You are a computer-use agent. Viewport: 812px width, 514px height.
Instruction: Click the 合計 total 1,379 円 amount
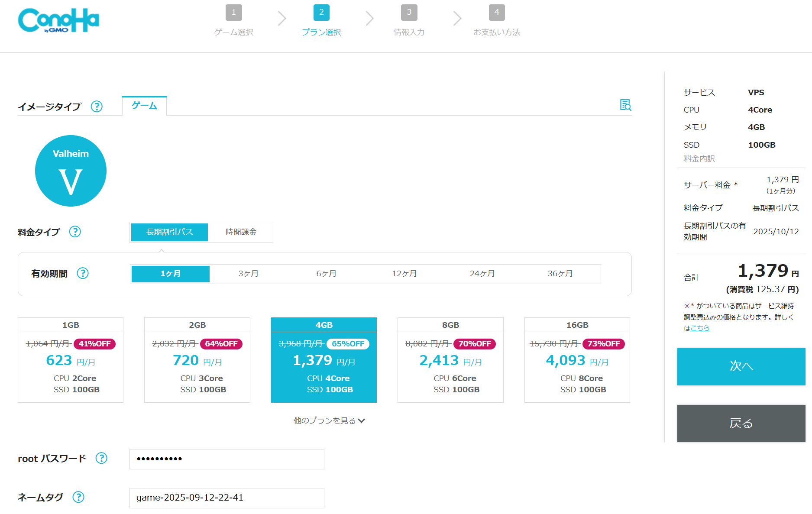point(768,271)
